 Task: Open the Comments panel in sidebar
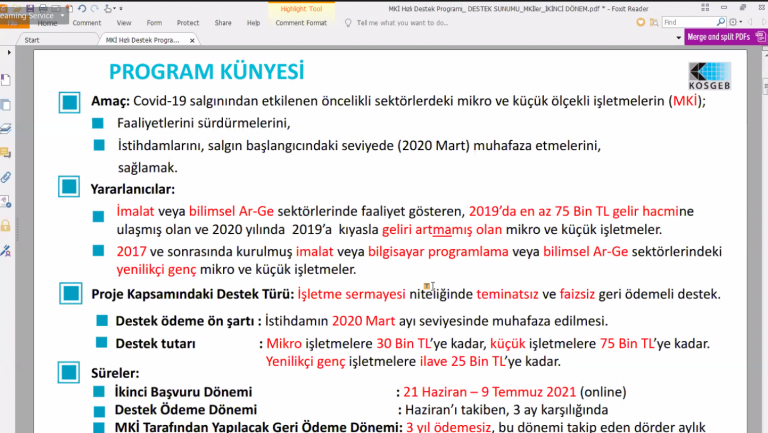(x=6, y=153)
